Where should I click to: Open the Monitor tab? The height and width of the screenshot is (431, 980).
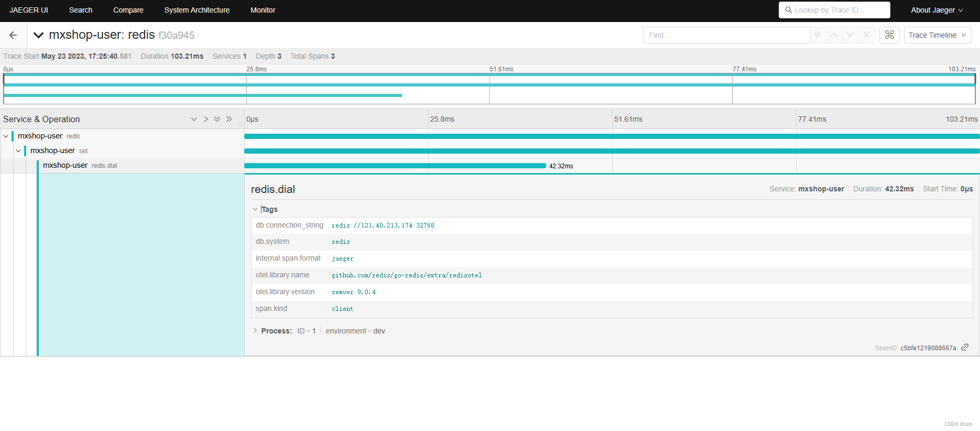[263, 10]
